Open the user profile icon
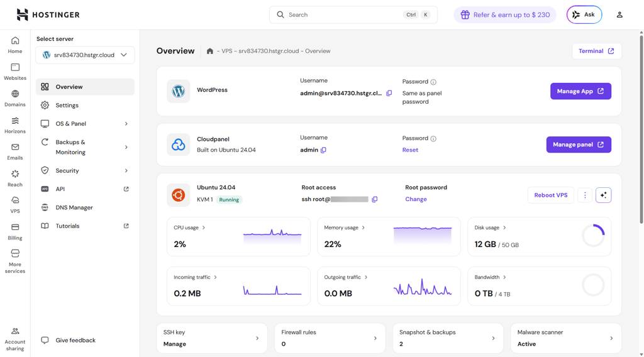The width and height of the screenshot is (644, 357). pos(619,15)
